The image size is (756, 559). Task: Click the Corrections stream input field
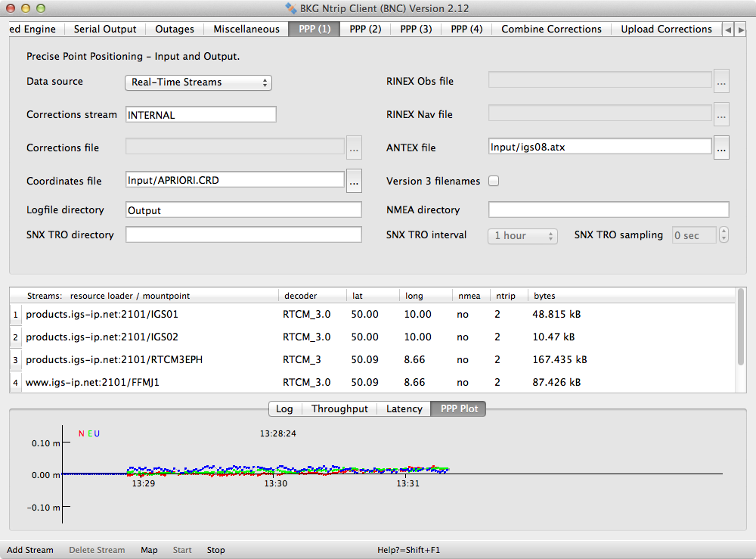point(200,115)
